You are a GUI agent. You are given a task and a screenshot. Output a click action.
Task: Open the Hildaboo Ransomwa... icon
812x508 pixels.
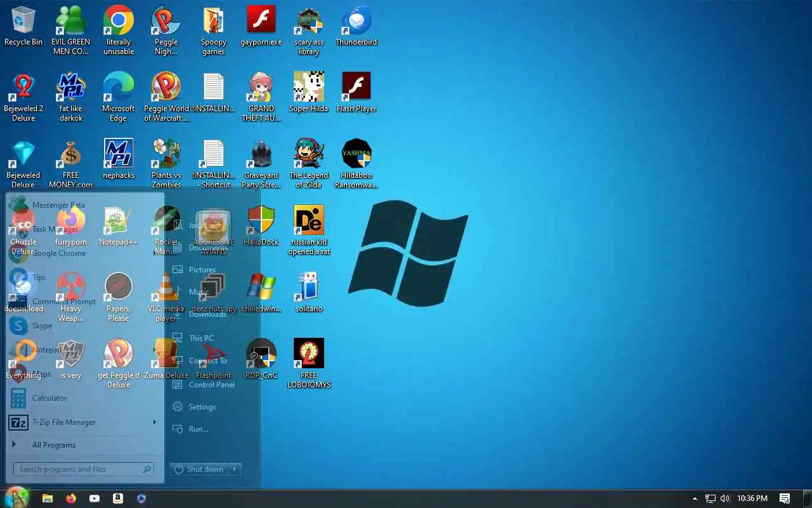(357, 164)
